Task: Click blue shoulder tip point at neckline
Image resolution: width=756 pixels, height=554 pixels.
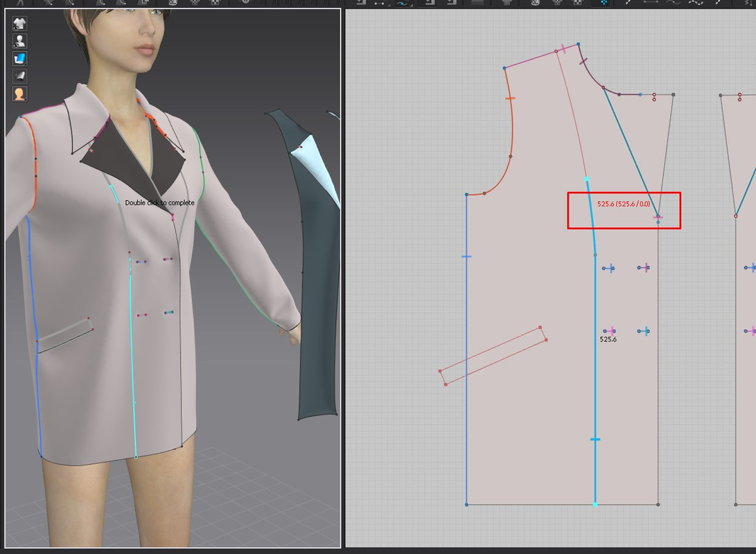Action: pos(578,44)
